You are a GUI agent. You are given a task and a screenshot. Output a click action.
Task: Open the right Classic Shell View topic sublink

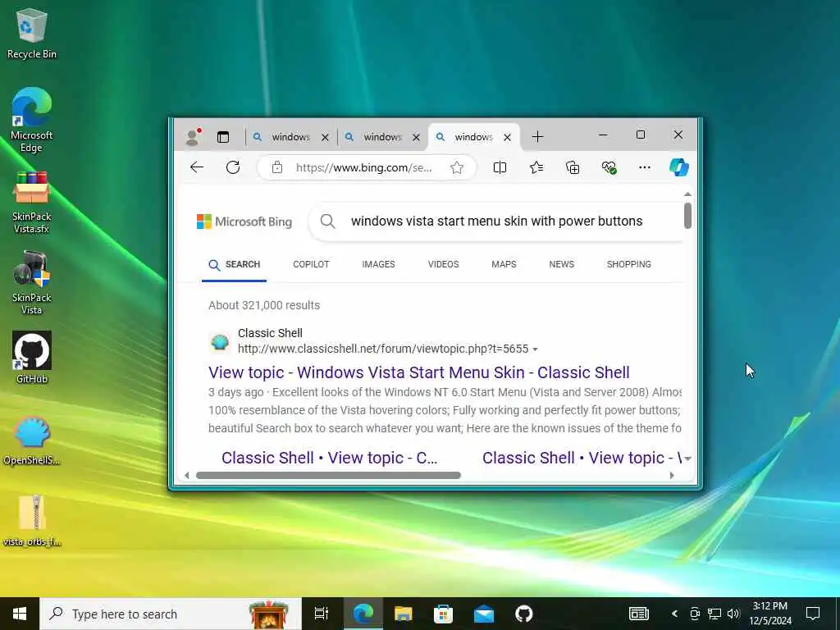pos(582,458)
